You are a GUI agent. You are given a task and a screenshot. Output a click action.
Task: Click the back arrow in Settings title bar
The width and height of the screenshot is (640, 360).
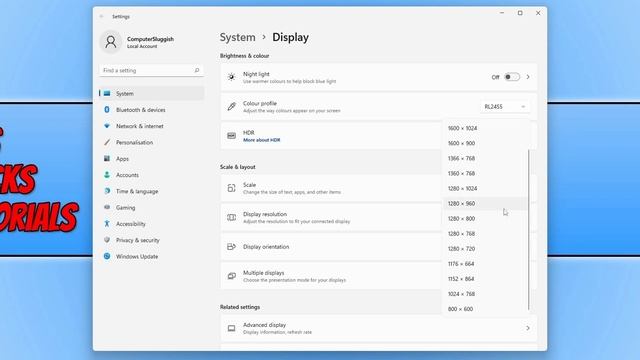tap(101, 16)
